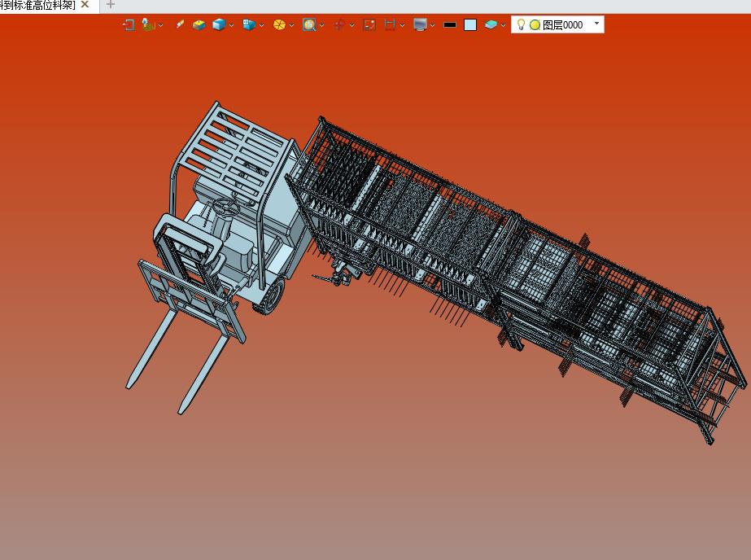Click the yellow-top box display icon
This screenshot has width=751, height=560.
pos(199,25)
